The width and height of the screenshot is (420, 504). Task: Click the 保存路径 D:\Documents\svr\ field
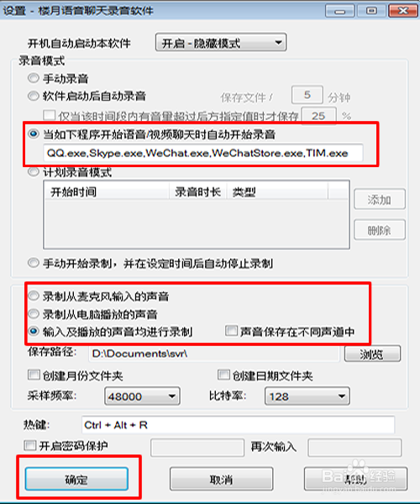tap(213, 354)
